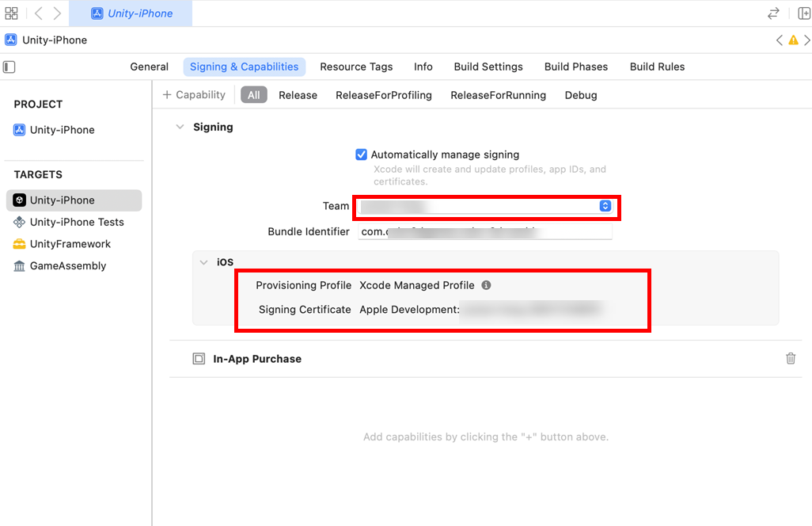The width and height of the screenshot is (812, 526).
Task: Click the Xcode Managed Profile text
Action: [x=417, y=285]
